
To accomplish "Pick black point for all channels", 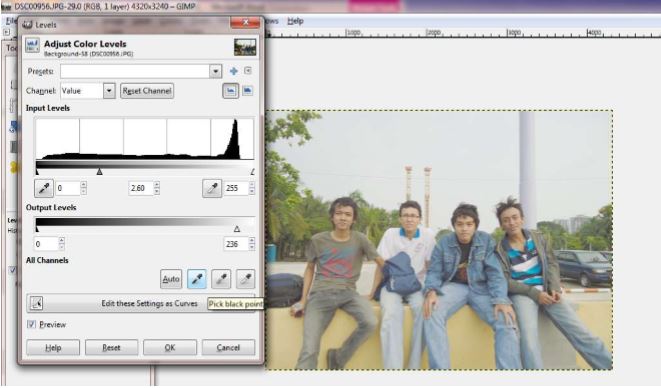I will (x=197, y=279).
